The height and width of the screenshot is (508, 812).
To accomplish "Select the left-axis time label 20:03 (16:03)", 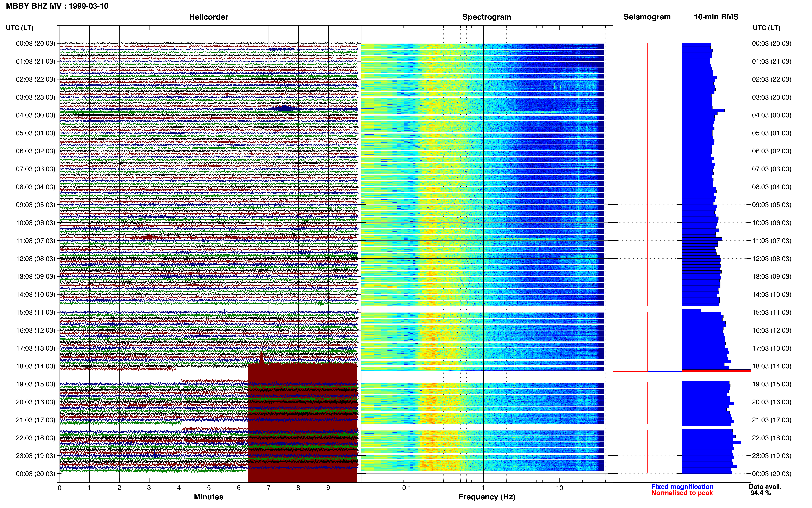I will [36, 402].
